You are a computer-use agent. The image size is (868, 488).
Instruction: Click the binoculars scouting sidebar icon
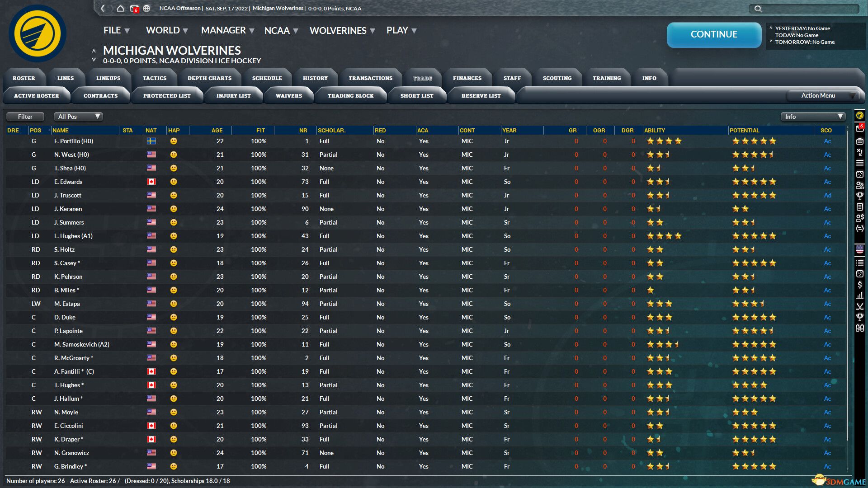pyautogui.click(x=859, y=328)
